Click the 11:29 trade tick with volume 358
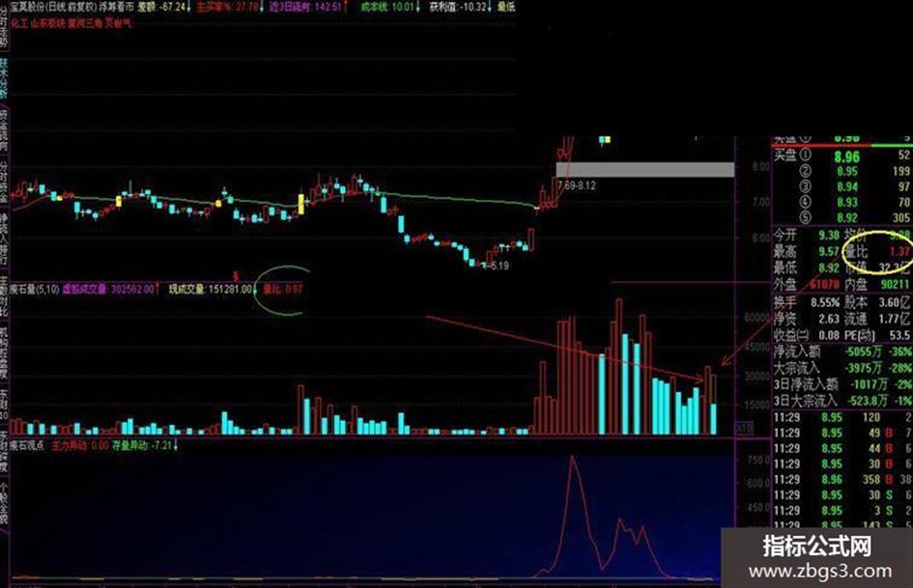The image size is (913, 588). click(x=842, y=480)
